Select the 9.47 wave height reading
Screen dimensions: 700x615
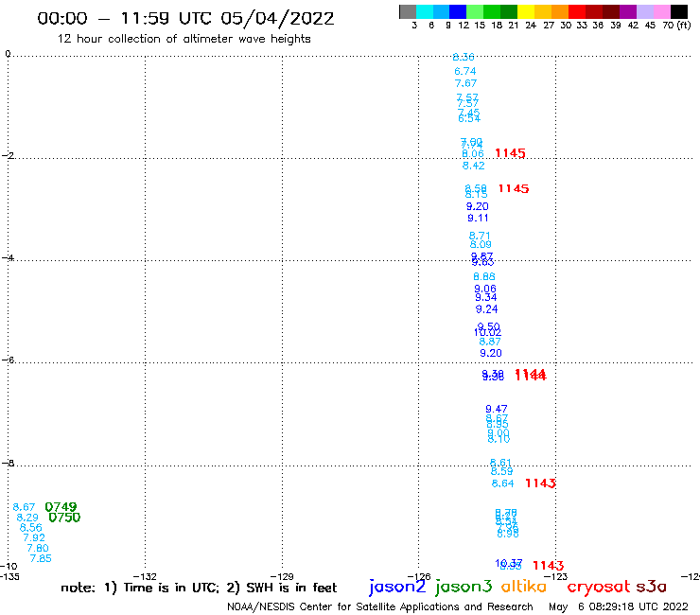[x=497, y=409]
